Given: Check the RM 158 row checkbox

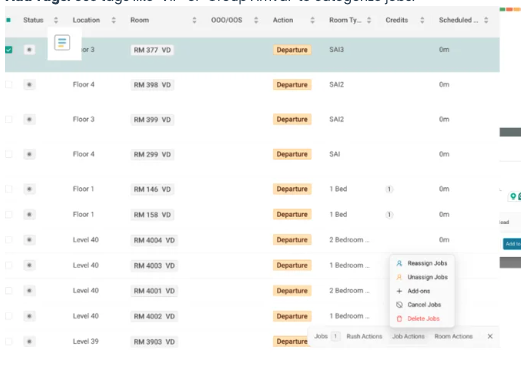Looking at the screenshot, I should (9, 214).
